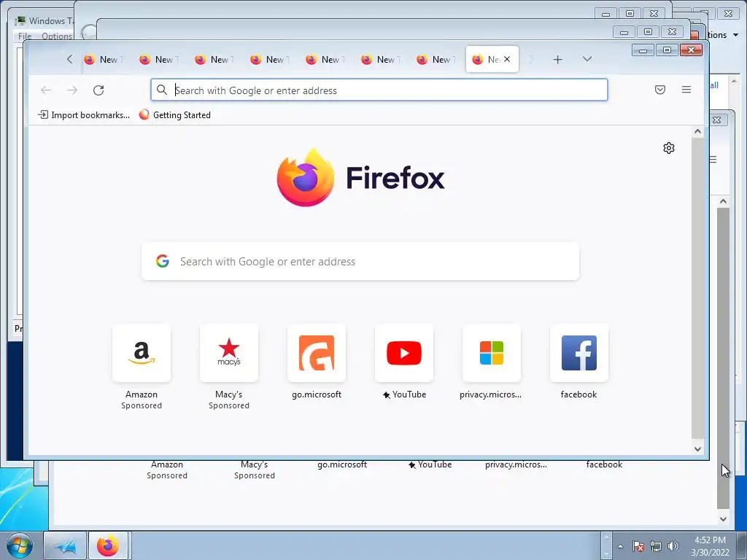Open the taskbar app left of Firefox
The image size is (747, 560).
(x=65, y=545)
